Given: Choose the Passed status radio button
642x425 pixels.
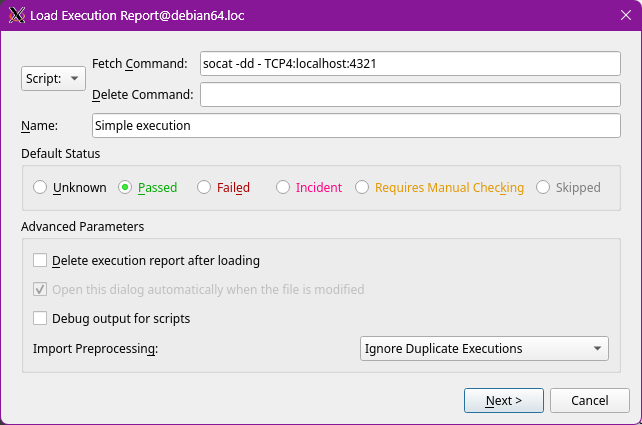Looking at the screenshot, I should (125, 187).
